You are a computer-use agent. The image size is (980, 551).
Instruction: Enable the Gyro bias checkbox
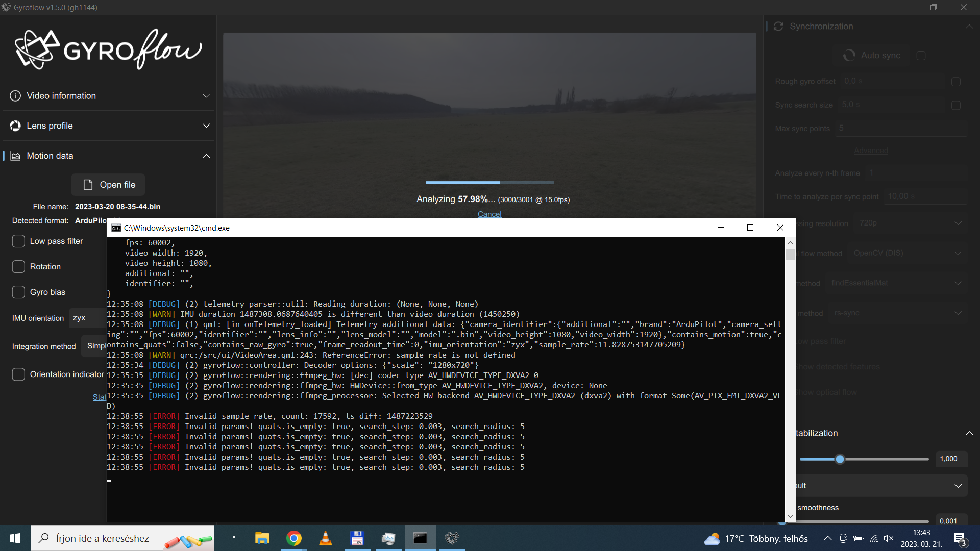(18, 292)
